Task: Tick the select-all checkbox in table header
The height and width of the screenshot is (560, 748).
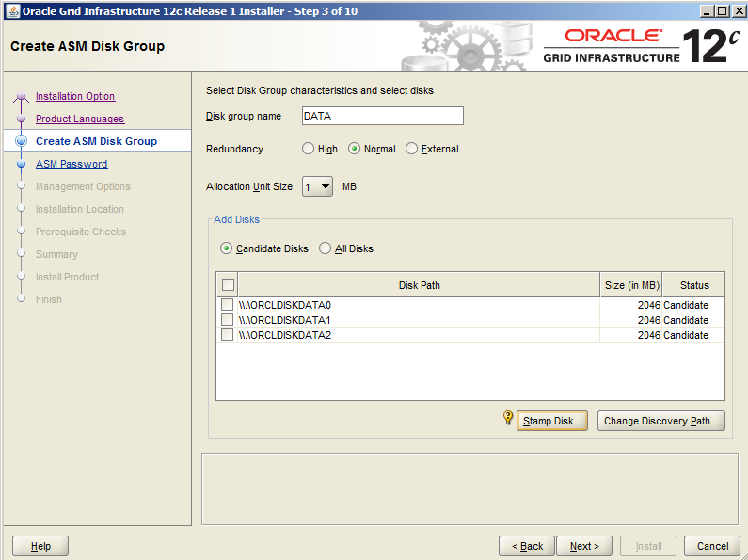Action: coord(228,285)
